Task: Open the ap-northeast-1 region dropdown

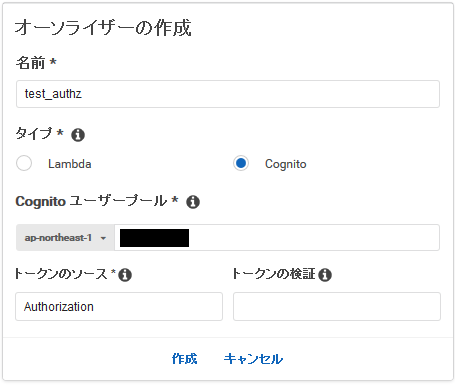Action: (65, 238)
